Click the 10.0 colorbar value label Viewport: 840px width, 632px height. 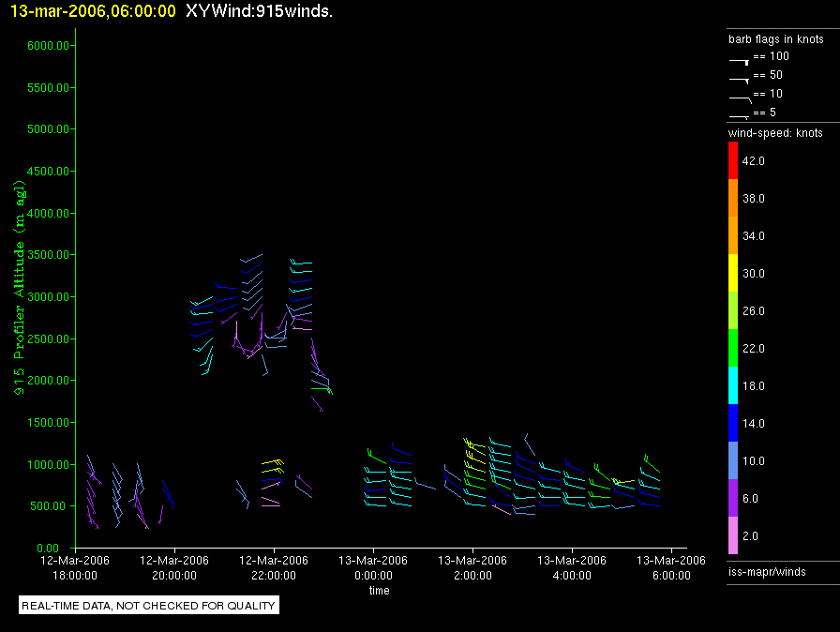coord(753,460)
